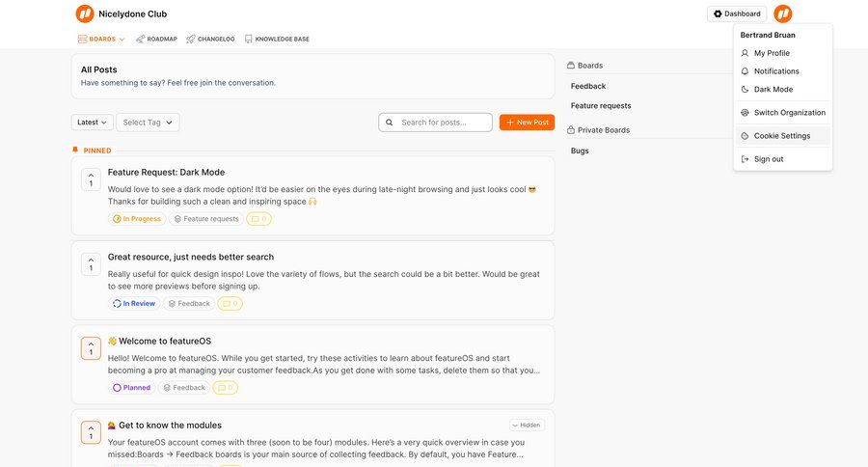868x467 pixels.
Task: Expand the Boards navigation dropdown
Action: pos(101,40)
